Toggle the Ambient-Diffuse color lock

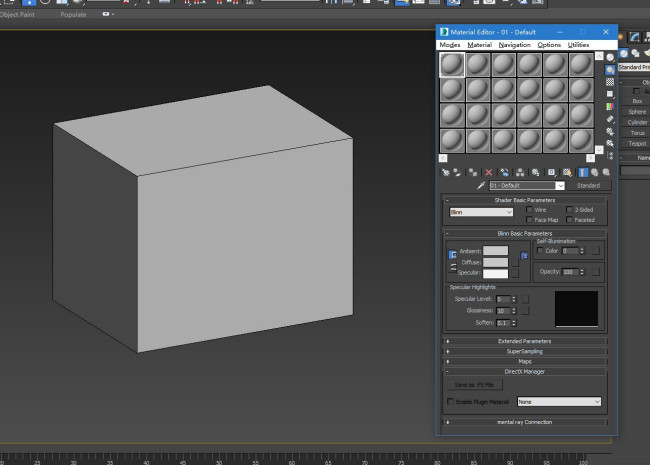[453, 254]
